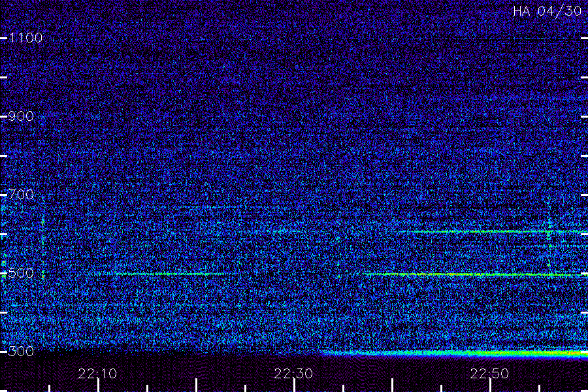
Task: Click the 500 frequency axis label
Action: click(x=21, y=272)
